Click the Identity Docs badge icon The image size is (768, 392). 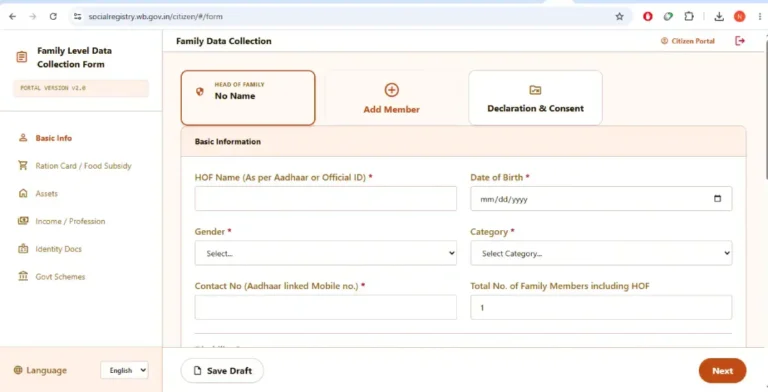click(23, 249)
